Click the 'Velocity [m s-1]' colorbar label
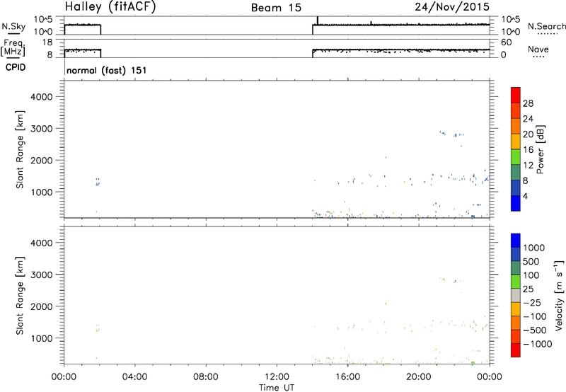 coord(559,295)
